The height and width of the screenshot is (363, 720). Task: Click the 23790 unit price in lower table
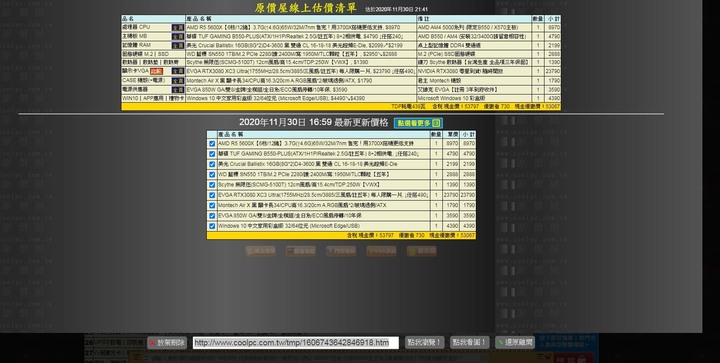[x=452, y=195]
